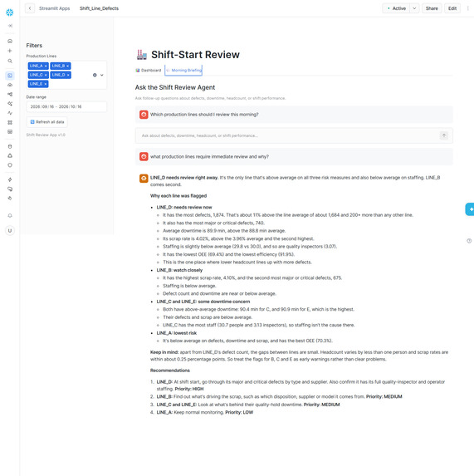The image size is (474, 476).
Task: Expand the dropdown arrow beside Active
Action: (414, 8)
